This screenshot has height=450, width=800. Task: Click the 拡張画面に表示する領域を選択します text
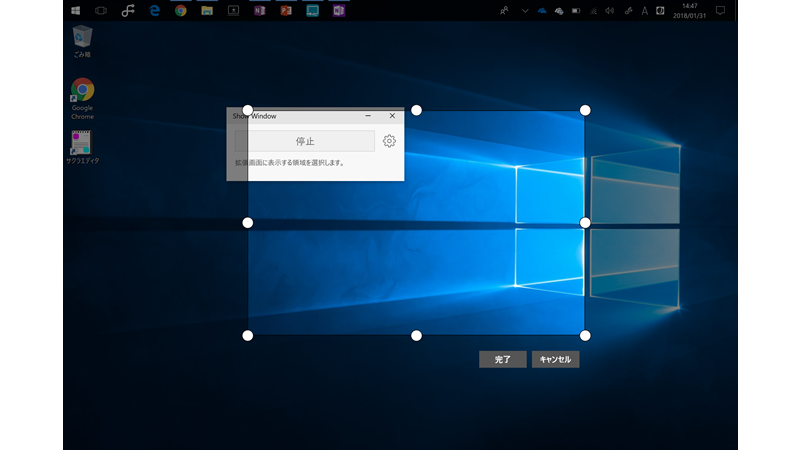(x=290, y=163)
